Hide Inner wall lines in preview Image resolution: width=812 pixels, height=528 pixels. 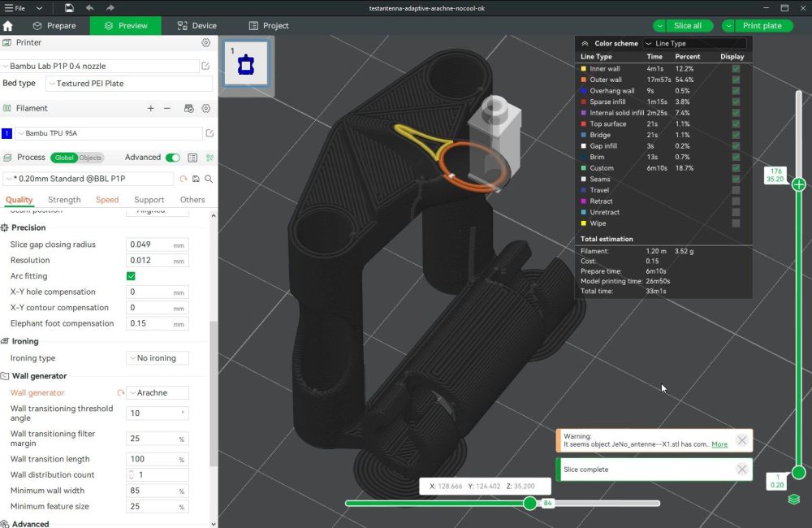(x=736, y=68)
